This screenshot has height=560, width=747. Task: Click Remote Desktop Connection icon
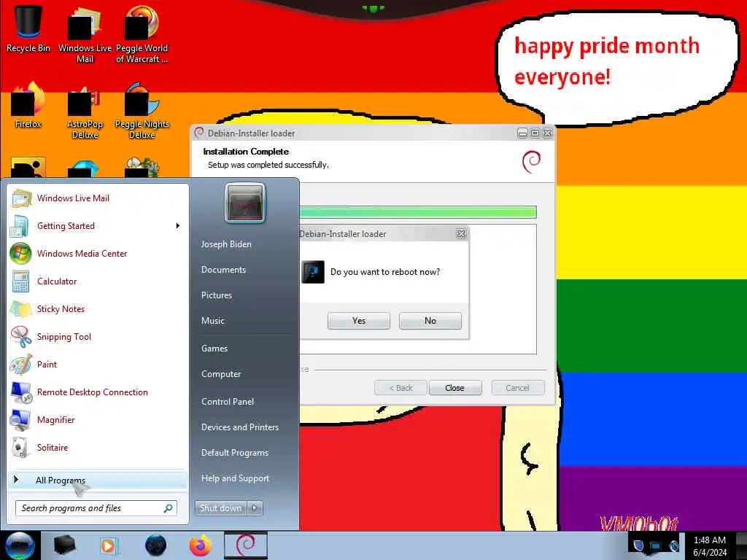tap(21, 392)
